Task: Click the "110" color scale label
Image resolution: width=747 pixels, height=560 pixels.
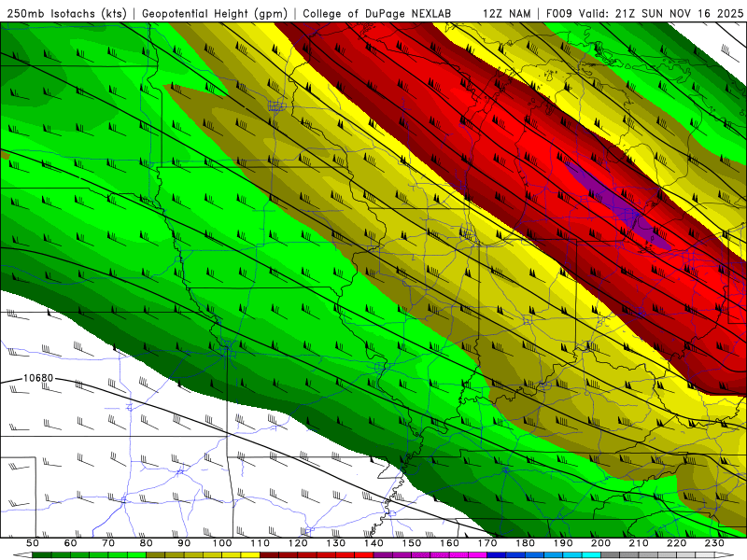Action: pos(261,543)
